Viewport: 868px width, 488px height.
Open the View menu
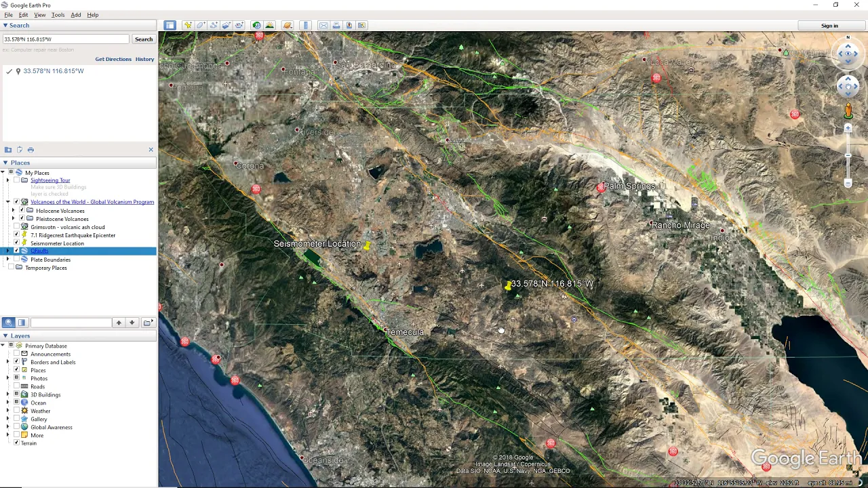(40, 15)
